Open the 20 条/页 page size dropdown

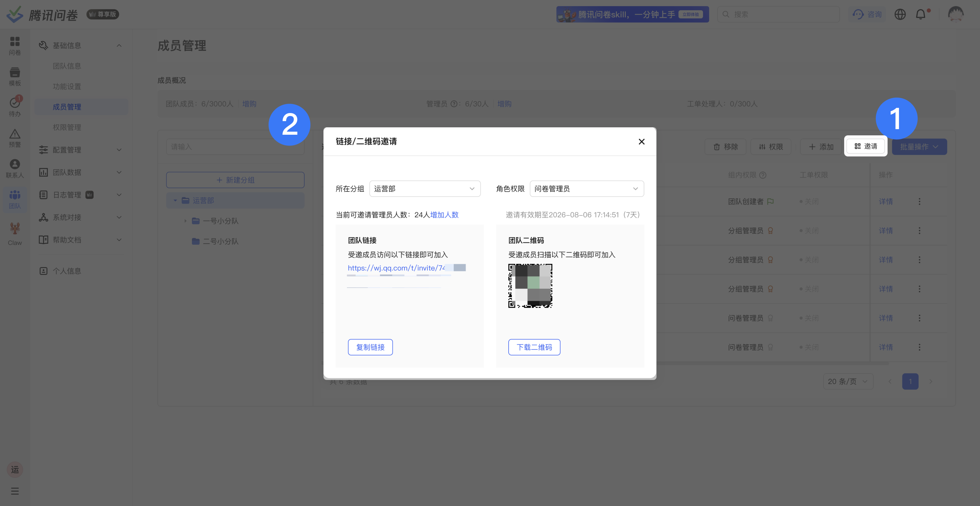(848, 382)
